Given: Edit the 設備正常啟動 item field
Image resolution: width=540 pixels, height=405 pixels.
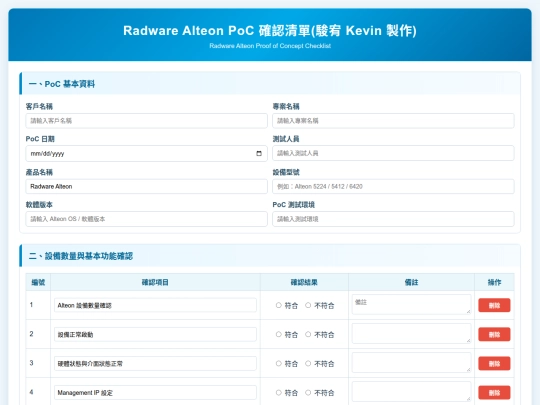Looking at the screenshot, I should click(155, 334).
